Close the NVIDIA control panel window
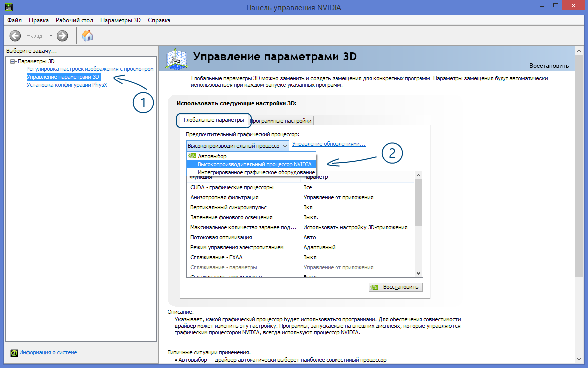The height and width of the screenshot is (368, 588). [574, 6]
